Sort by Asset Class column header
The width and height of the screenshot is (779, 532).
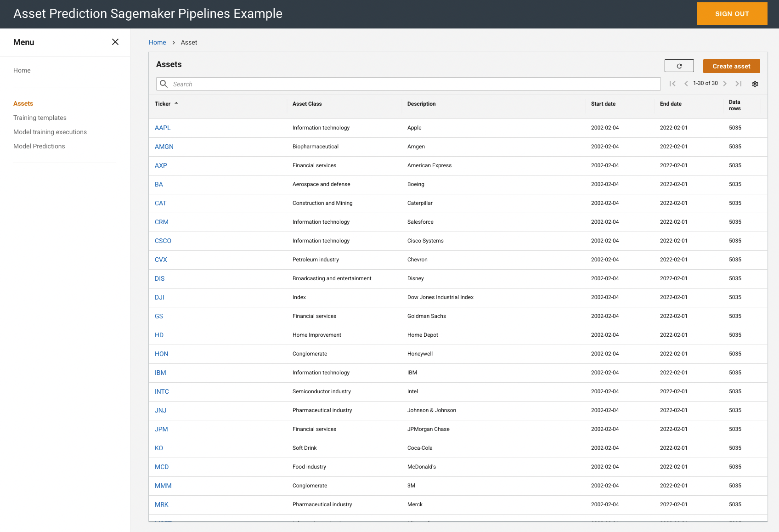point(307,104)
